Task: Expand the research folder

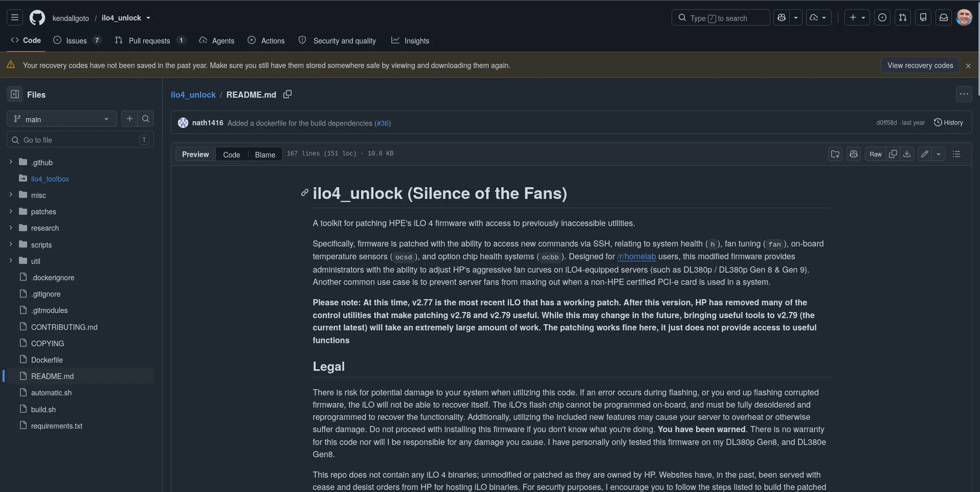Action: tap(11, 228)
